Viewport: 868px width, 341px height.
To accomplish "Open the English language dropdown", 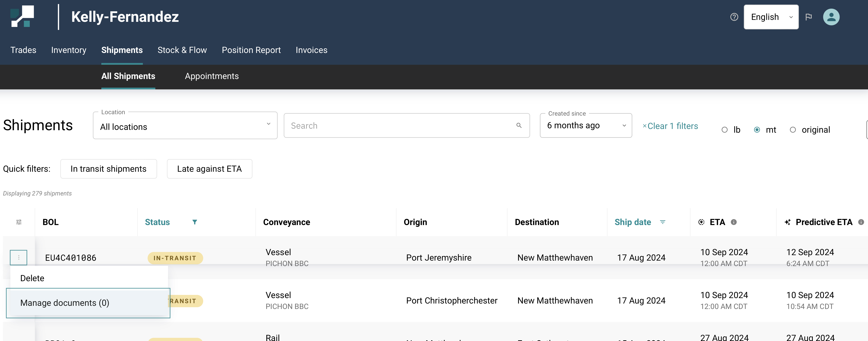I will pyautogui.click(x=771, y=17).
